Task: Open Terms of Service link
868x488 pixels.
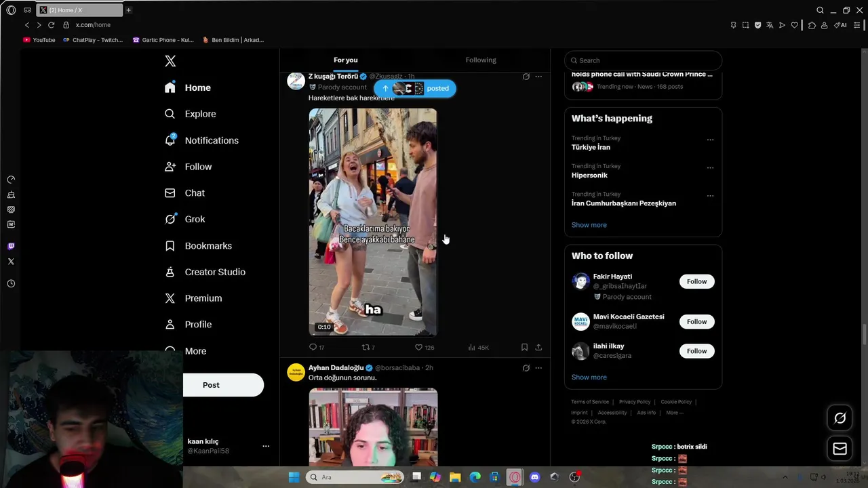Action: pyautogui.click(x=590, y=402)
